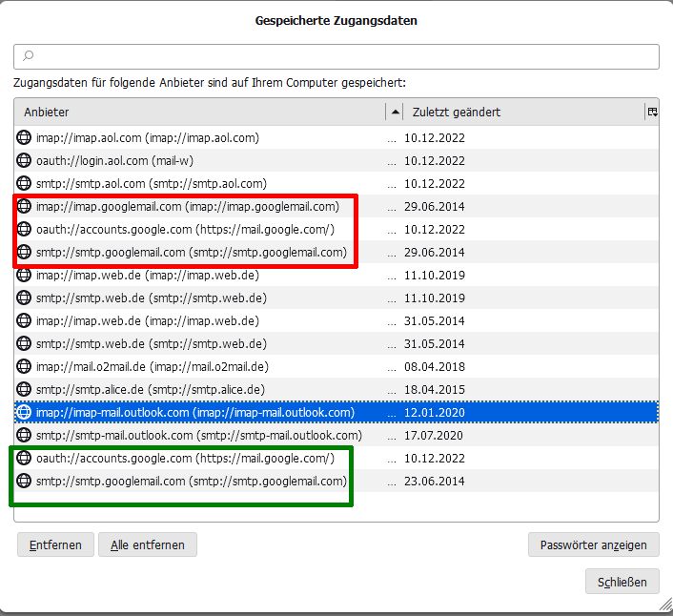Click globe icon of imap://mail.o2mail.de row

click(x=25, y=367)
